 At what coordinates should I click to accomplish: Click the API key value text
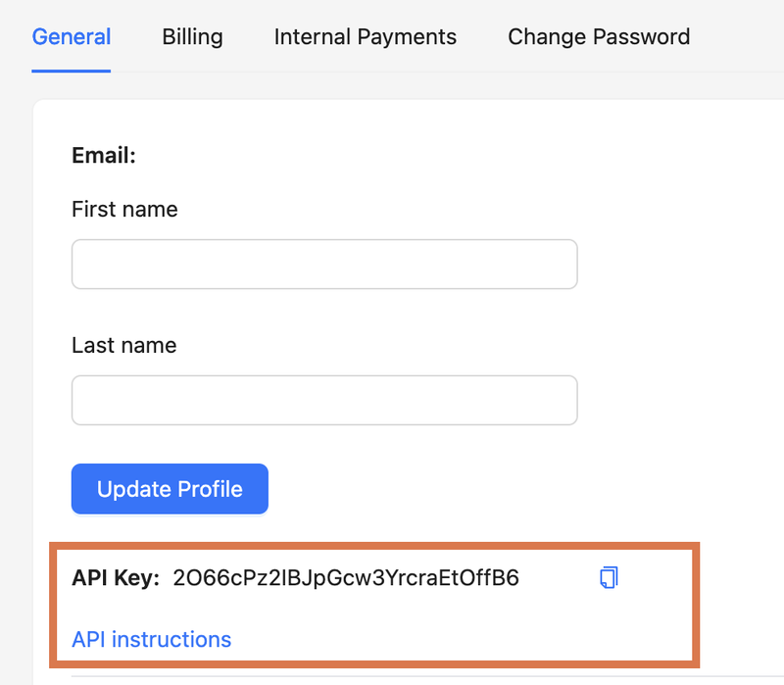345,578
